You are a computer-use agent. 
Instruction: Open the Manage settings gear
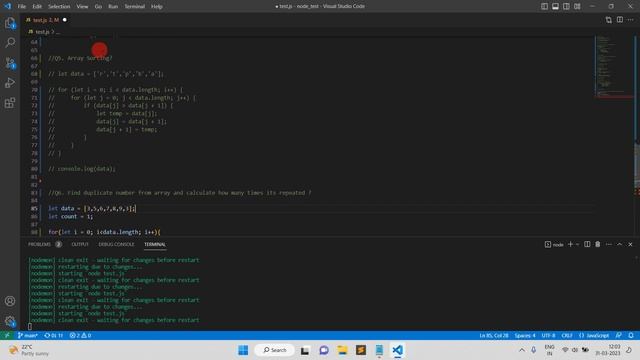pyautogui.click(x=10, y=321)
